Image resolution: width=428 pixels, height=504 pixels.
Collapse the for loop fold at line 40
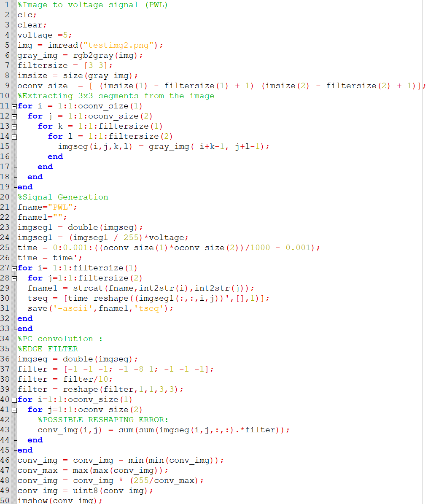[14, 400]
